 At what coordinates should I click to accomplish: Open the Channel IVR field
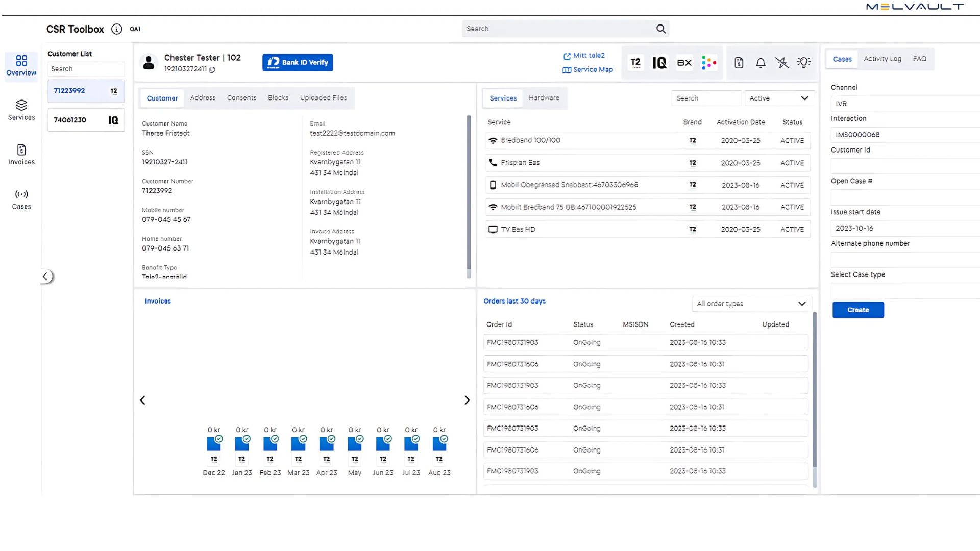pos(904,104)
